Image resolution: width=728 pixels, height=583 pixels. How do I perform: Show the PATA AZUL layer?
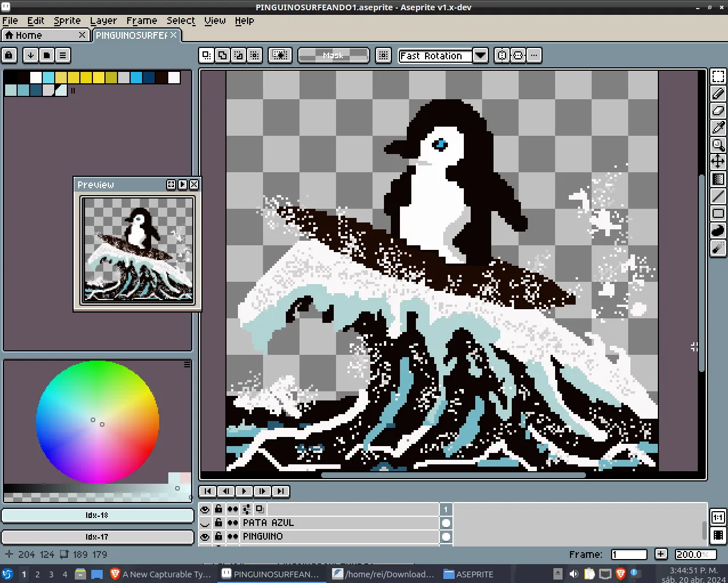(205, 523)
